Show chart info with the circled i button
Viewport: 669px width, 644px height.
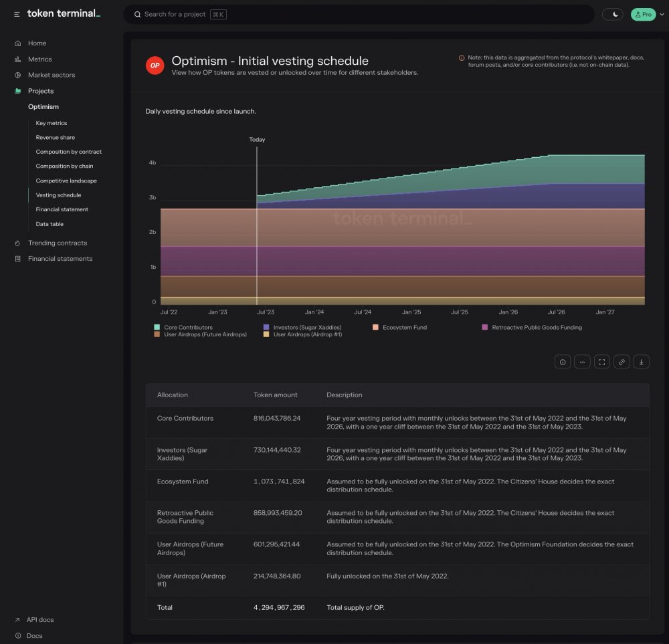coord(563,362)
